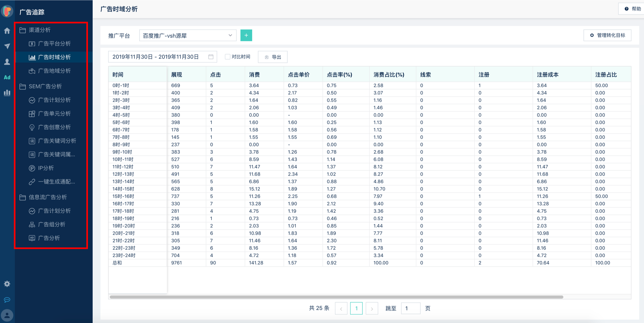Collapse the 渠道分析 folder

coord(39,30)
